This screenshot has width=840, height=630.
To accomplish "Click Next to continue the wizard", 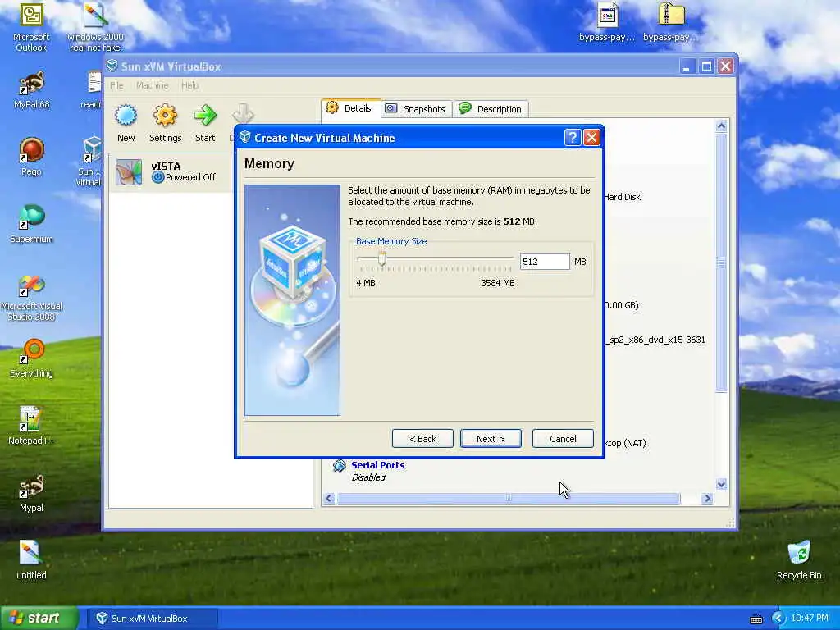I will pyautogui.click(x=491, y=439).
